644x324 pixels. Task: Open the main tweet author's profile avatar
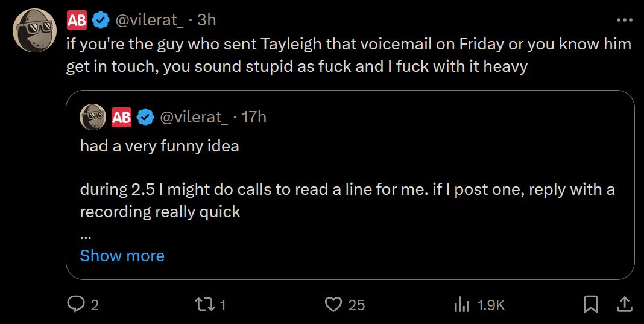pos(34,31)
